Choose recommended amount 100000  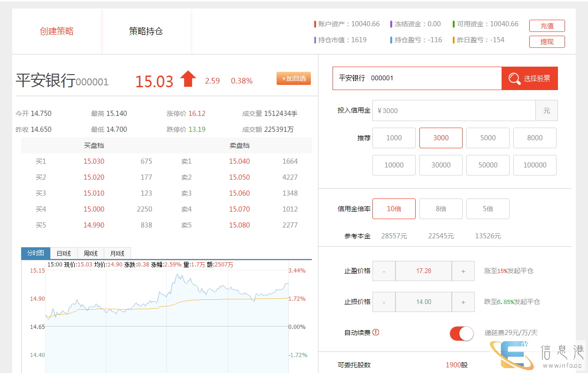pyautogui.click(x=535, y=165)
